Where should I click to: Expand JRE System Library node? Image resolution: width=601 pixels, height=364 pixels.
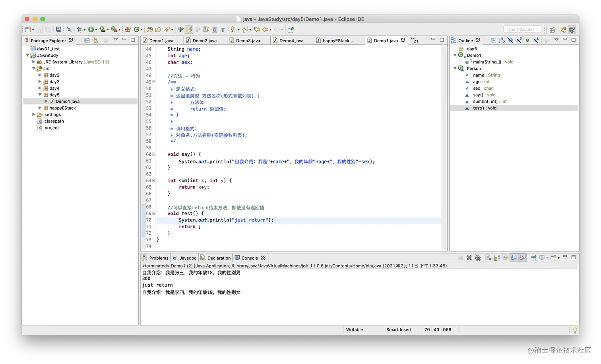tap(33, 62)
